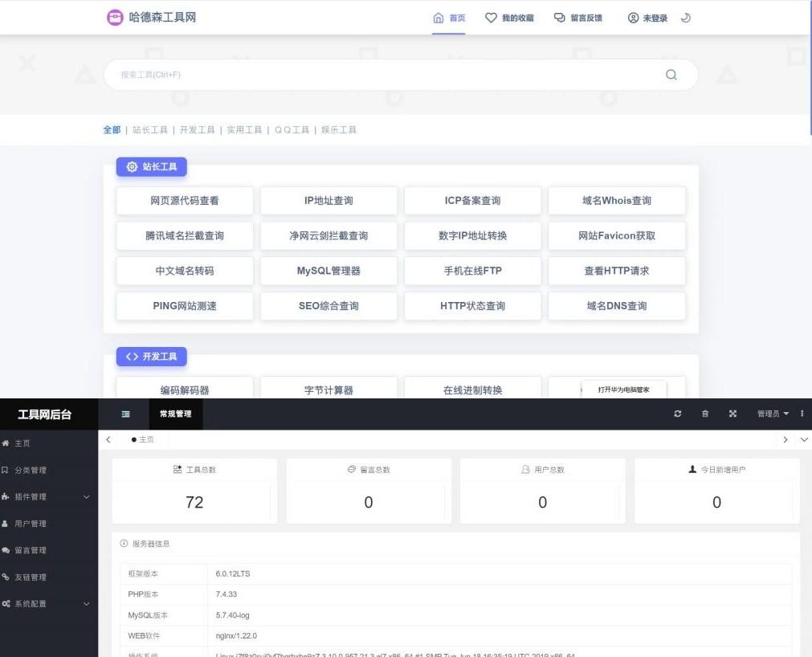Screen dimensions: 812x657
Task: Switch to the 常规管理 tab
Action: tap(174, 414)
